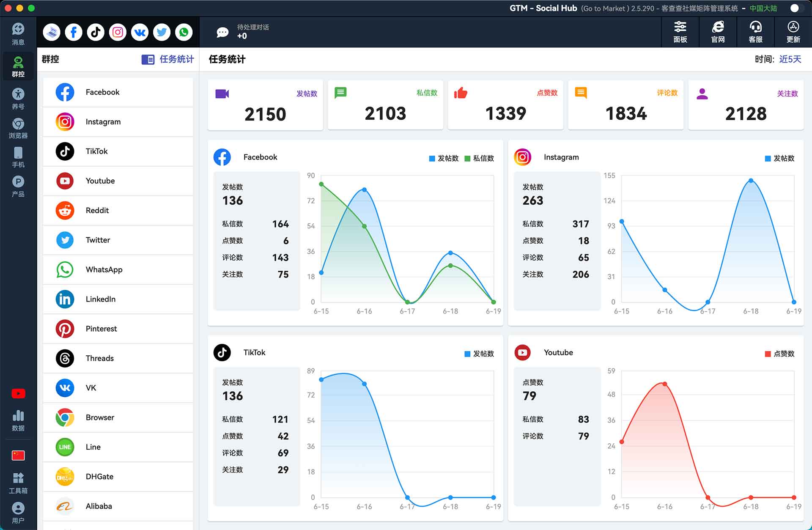This screenshot has width=812, height=530.
Task: Click the Instagram icon in the top bar
Action: [118, 32]
